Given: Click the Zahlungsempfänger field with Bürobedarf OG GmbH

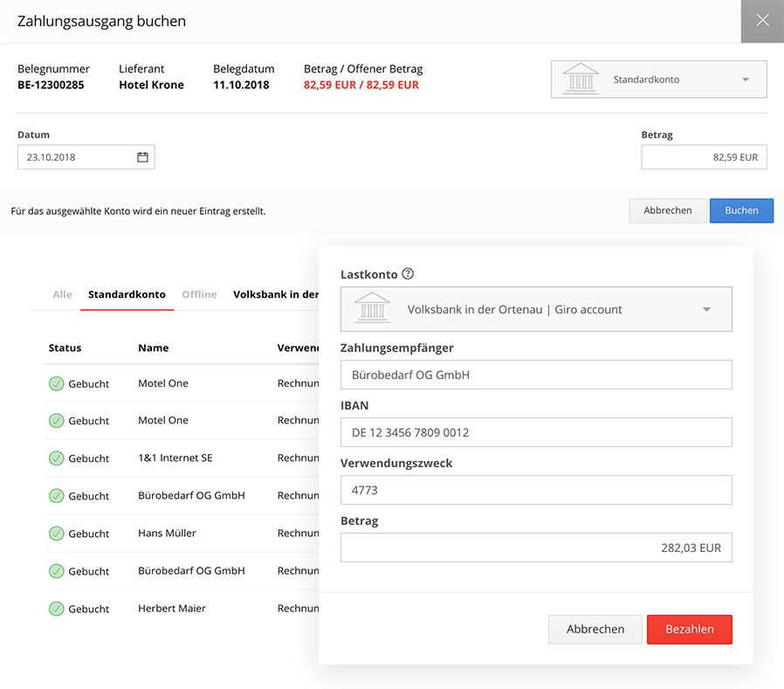Looking at the screenshot, I should coord(536,375).
